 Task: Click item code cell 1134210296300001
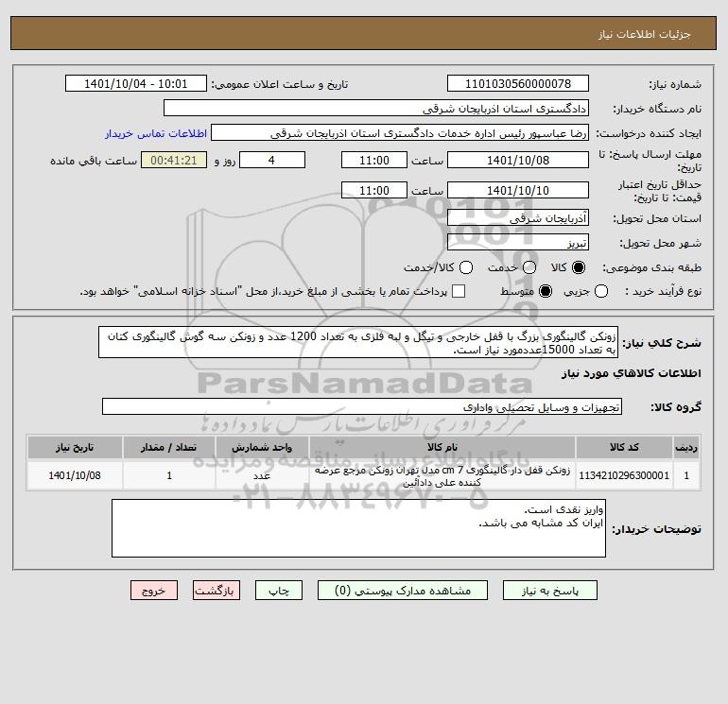click(x=624, y=475)
